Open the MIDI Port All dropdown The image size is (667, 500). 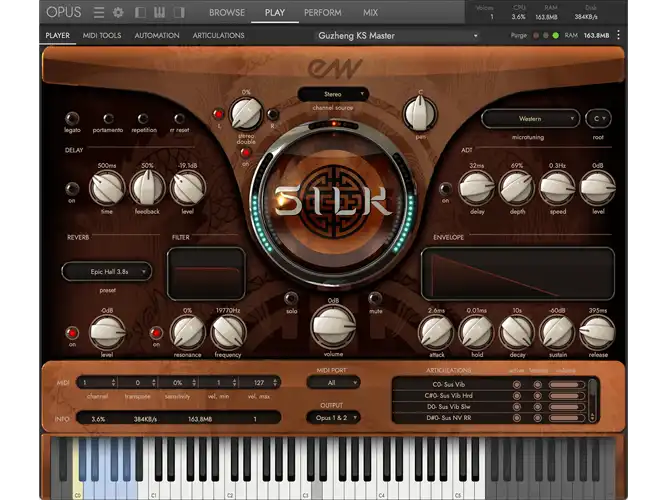coord(333,383)
